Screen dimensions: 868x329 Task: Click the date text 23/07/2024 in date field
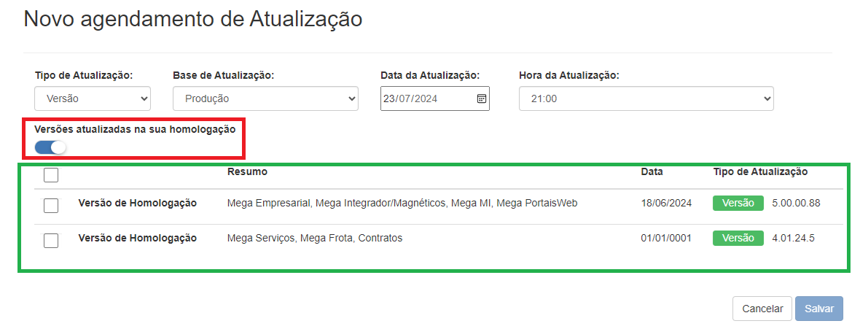[x=410, y=98]
